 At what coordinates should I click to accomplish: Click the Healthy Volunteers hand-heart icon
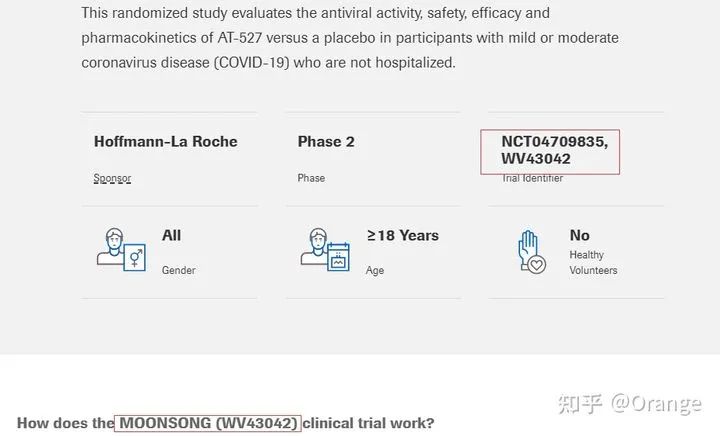pos(532,252)
